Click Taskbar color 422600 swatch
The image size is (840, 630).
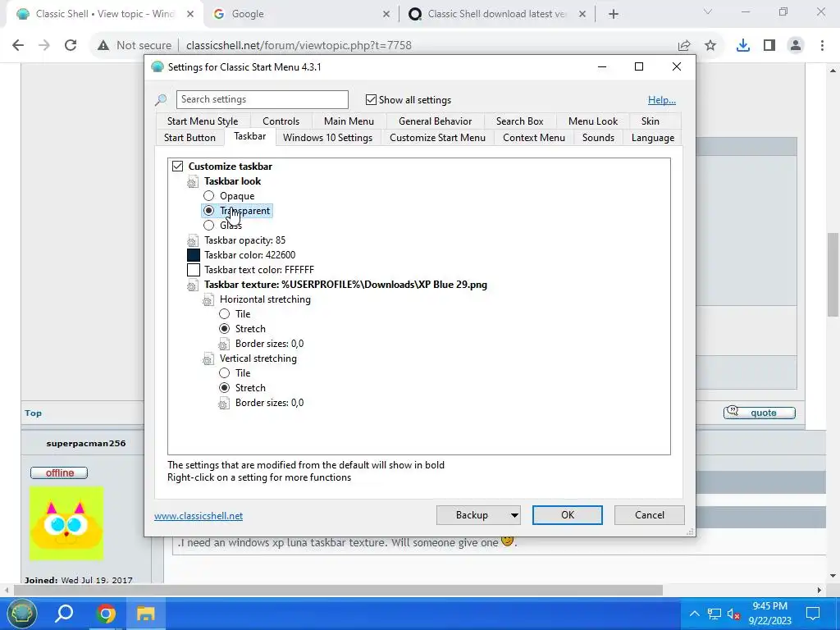(194, 255)
